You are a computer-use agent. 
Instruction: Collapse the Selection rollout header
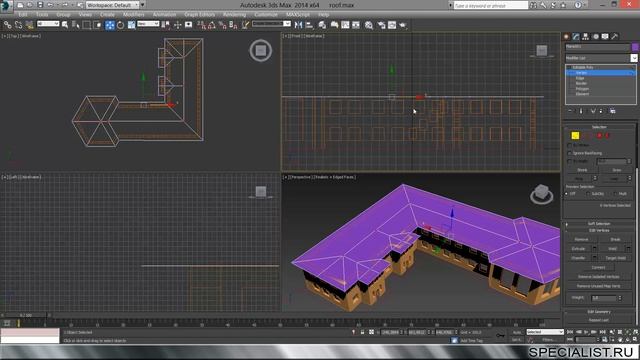599,127
